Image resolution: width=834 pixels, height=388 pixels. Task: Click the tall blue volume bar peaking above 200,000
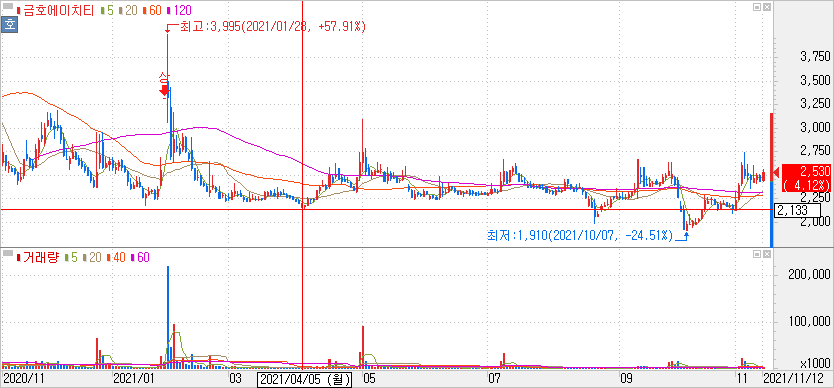(x=168, y=317)
